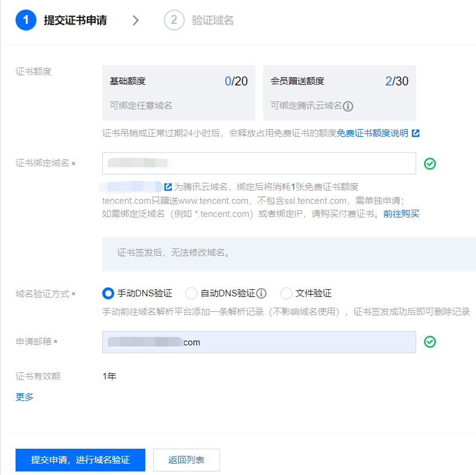Select 自动DNS验证 radio button
The image size is (476, 475).
pyautogui.click(x=191, y=293)
